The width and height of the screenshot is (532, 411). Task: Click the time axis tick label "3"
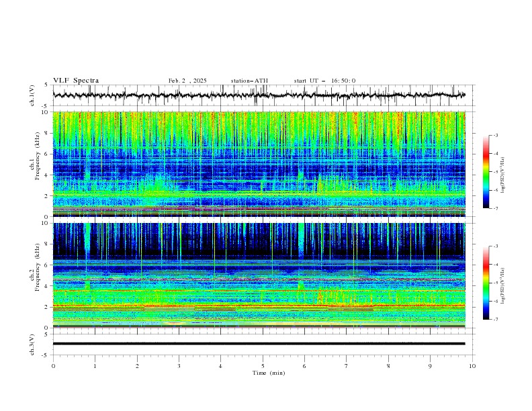tap(179, 366)
